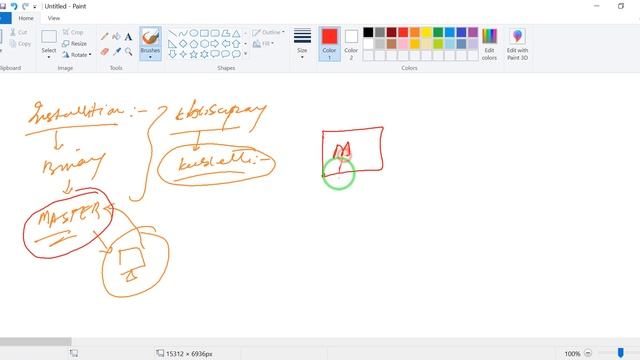The width and height of the screenshot is (640, 360).
Task: Choose the pink color swatch
Action: point(403,44)
